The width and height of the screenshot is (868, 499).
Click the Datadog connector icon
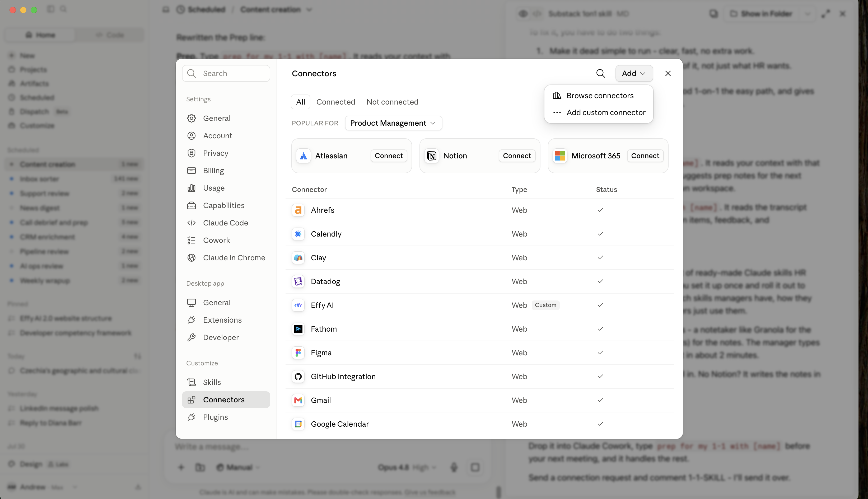click(298, 281)
